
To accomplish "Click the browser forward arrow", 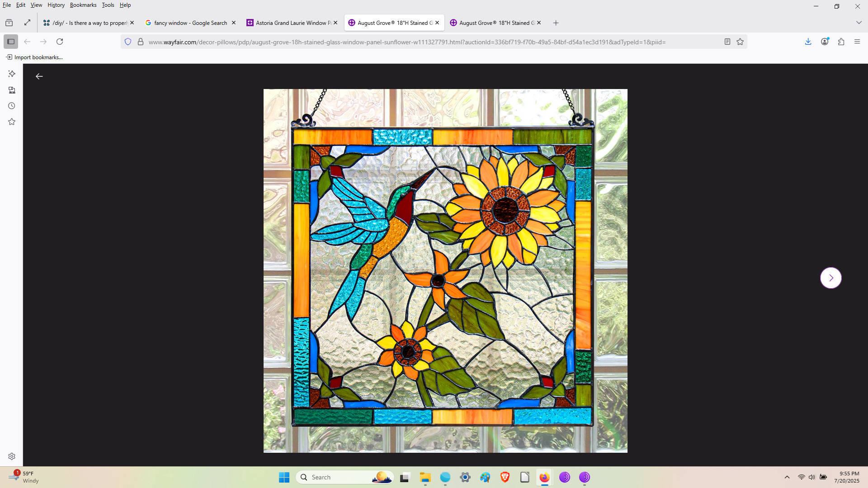I will [43, 42].
